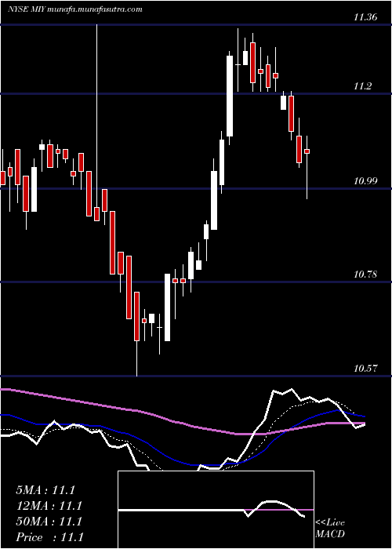
Task: Click the '50MA : 11.1' reading
Action: point(49,522)
